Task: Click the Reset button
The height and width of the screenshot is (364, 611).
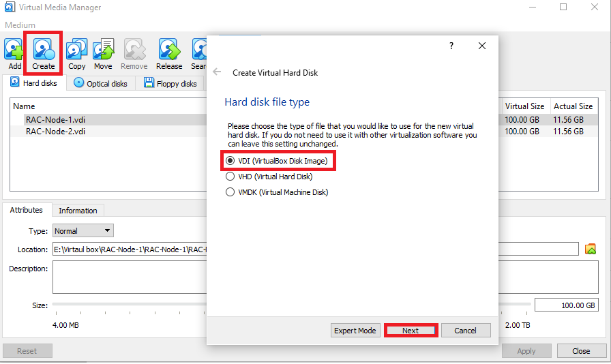Action: pos(27,351)
